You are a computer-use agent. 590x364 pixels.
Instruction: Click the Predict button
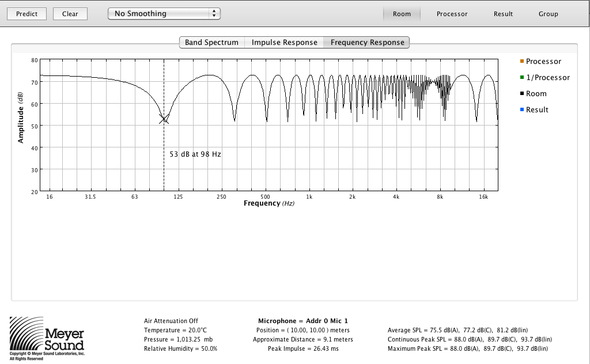(27, 14)
